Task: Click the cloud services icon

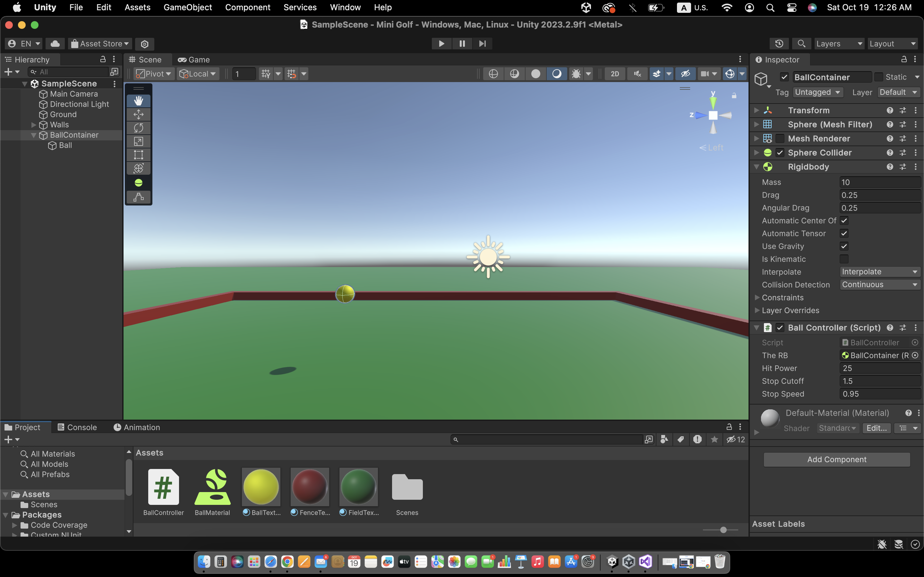Action: point(55,44)
